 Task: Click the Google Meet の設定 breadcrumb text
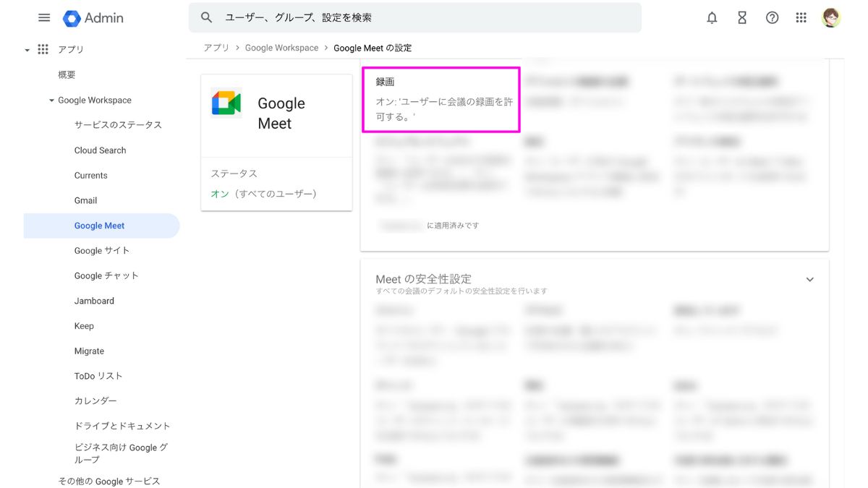tap(373, 48)
